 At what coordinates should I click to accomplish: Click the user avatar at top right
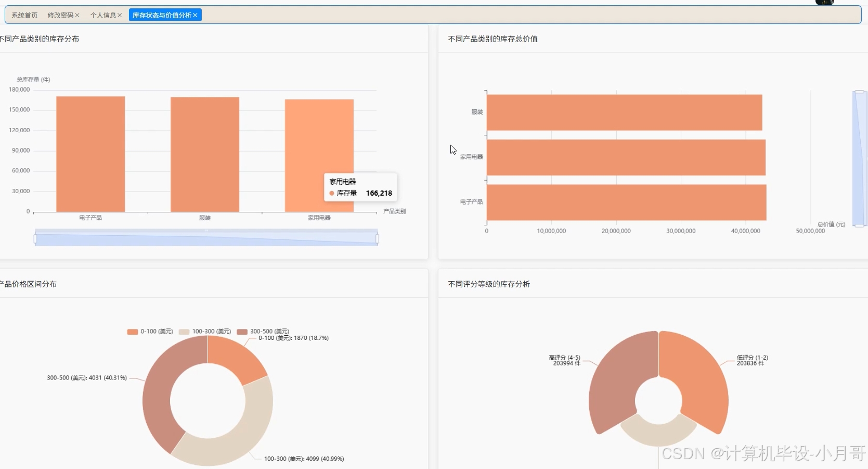tap(825, 2)
